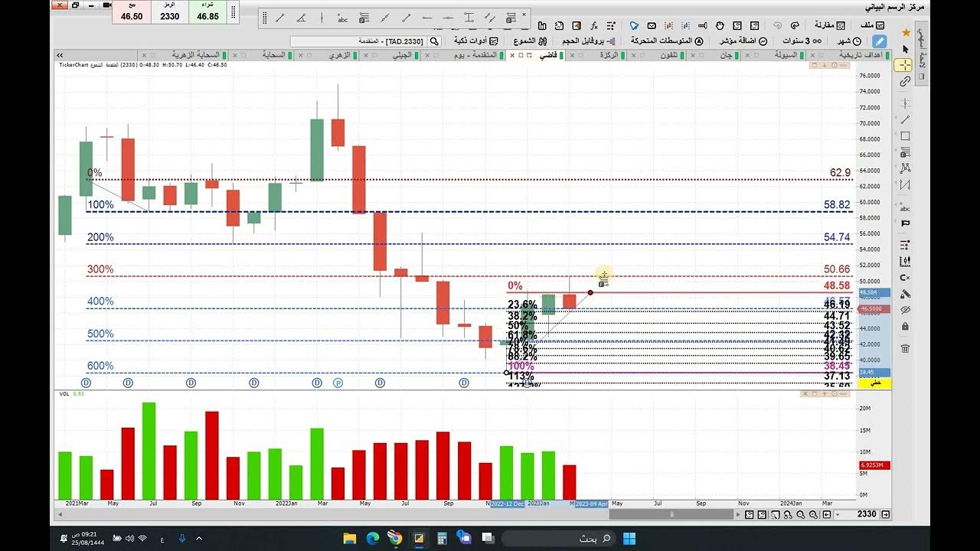Open the ملف file menu

pyautogui.click(x=871, y=25)
